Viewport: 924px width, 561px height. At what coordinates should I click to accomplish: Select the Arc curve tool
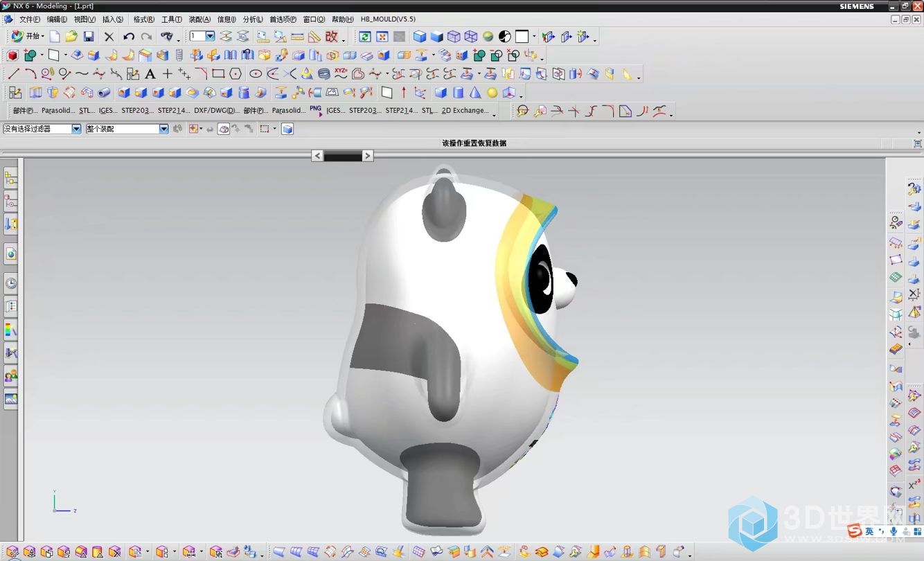coord(30,73)
